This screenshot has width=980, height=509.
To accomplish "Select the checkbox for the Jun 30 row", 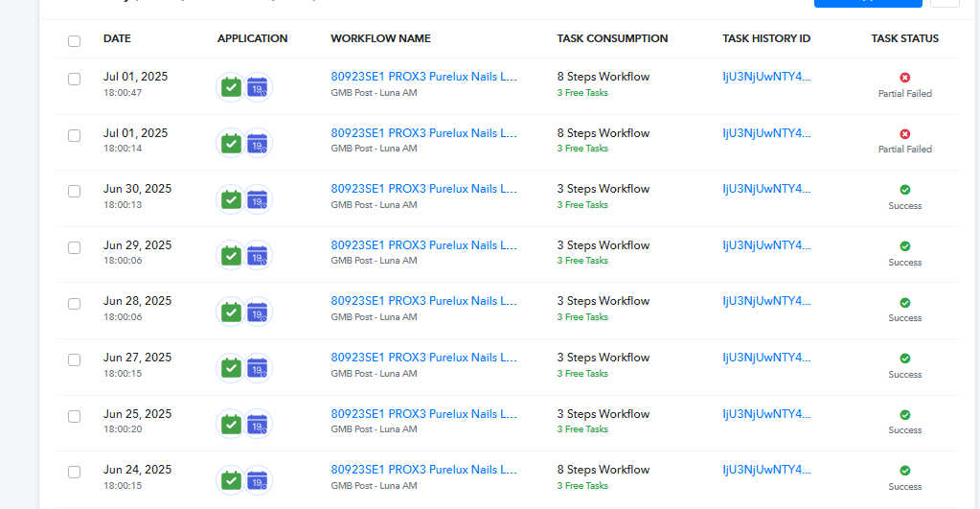I will point(75,192).
